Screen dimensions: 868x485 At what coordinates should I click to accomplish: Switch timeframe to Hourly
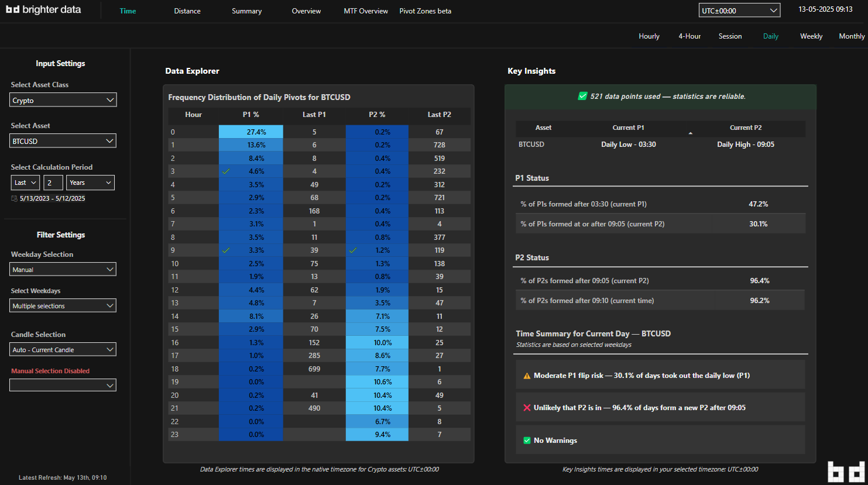tap(649, 36)
